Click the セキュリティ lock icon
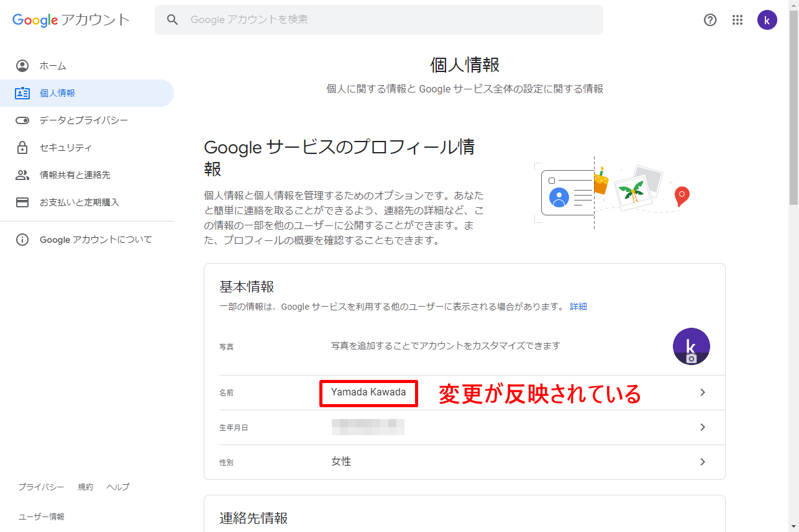This screenshot has width=799, height=532. pos(22,148)
